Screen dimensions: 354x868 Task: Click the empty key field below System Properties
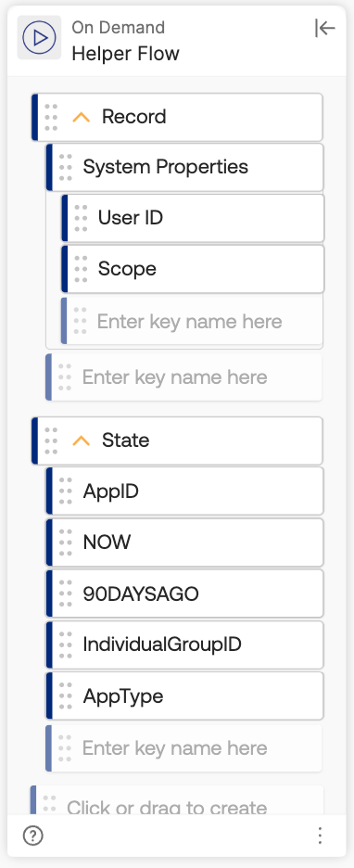click(x=184, y=377)
